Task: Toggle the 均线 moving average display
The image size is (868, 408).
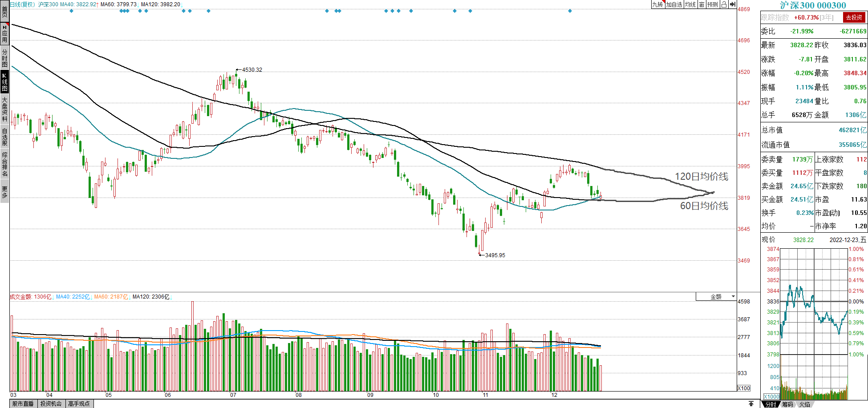Action: [690, 4]
